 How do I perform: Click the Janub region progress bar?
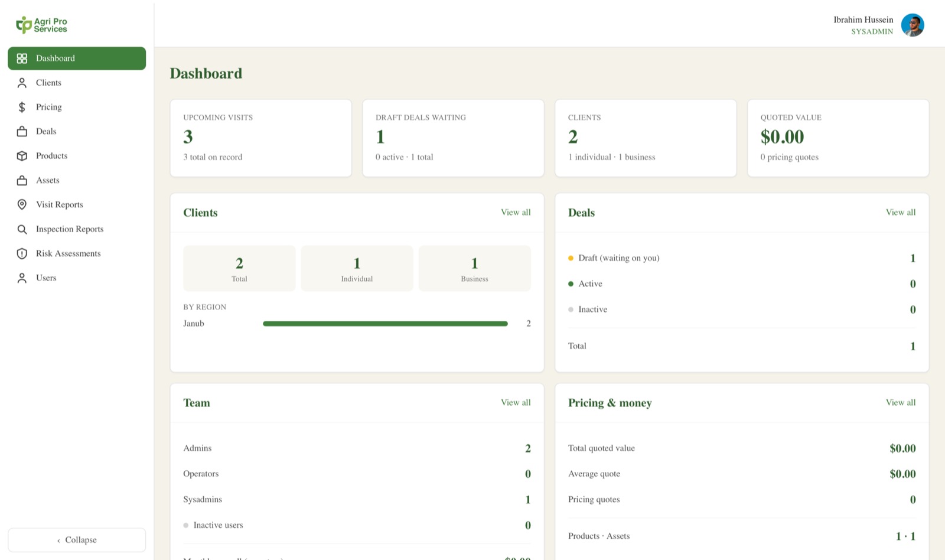coord(385,324)
